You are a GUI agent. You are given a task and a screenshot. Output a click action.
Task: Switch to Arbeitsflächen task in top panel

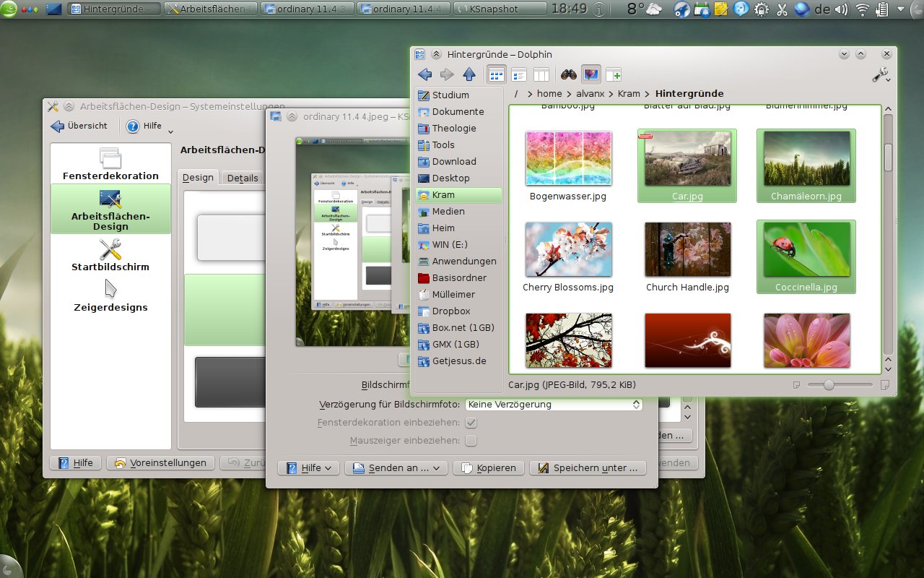(x=211, y=9)
